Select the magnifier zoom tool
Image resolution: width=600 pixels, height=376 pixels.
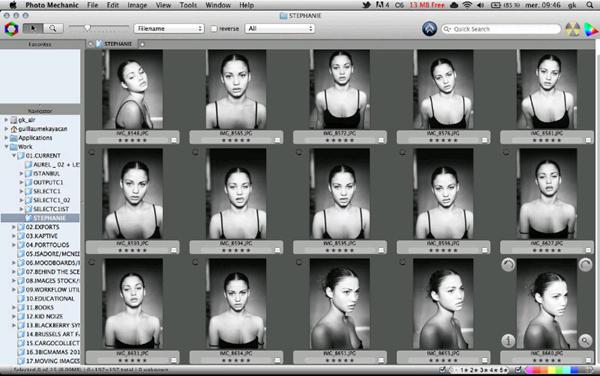pos(53,28)
